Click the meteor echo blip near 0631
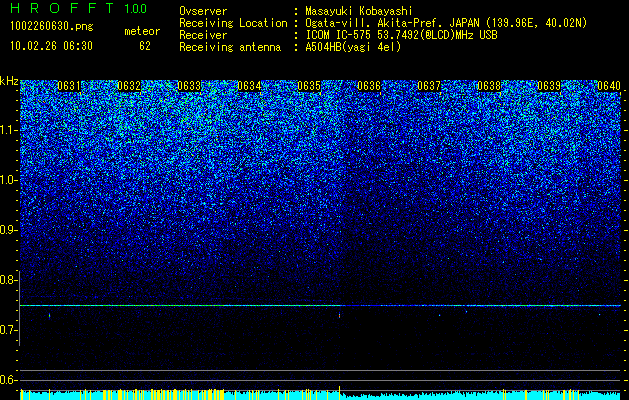This screenshot has width=629, height=400. tap(49, 316)
